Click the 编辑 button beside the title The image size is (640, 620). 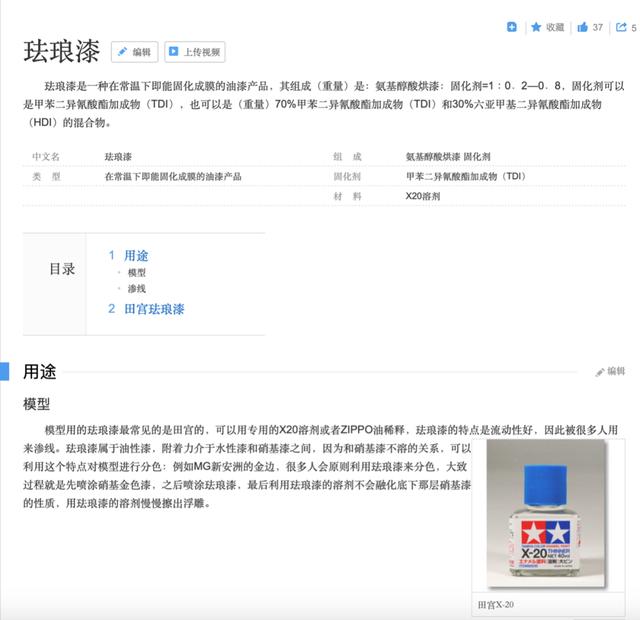click(x=134, y=52)
